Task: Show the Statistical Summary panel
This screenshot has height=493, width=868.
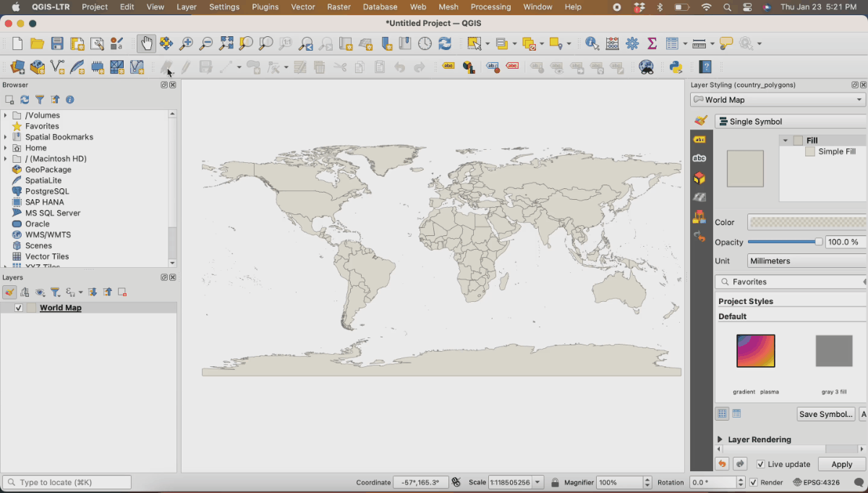Action: point(650,43)
